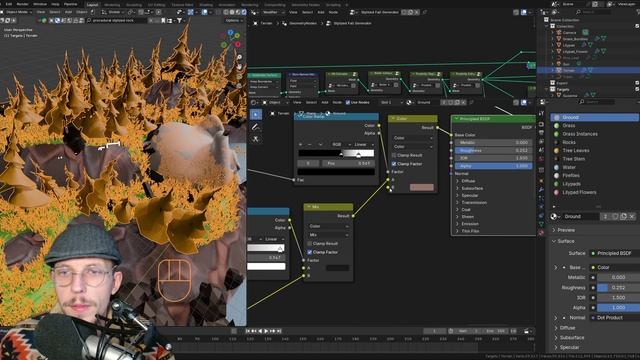Add a color stop with plus on Color Ramp

tap(301, 144)
